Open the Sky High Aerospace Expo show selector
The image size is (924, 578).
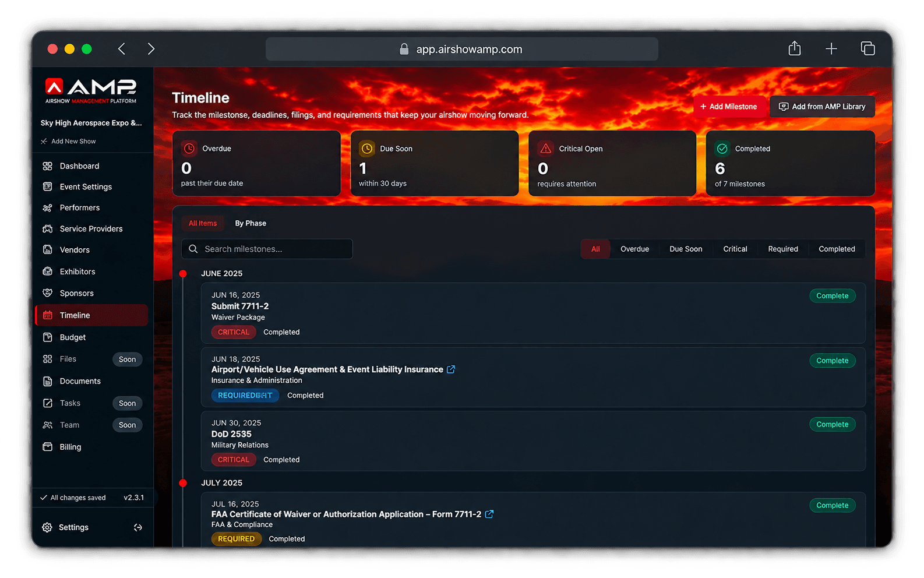coord(91,123)
